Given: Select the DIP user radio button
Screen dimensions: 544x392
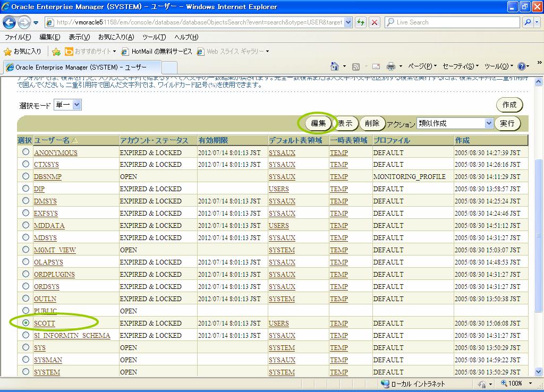Looking at the screenshot, I should tap(25, 188).
